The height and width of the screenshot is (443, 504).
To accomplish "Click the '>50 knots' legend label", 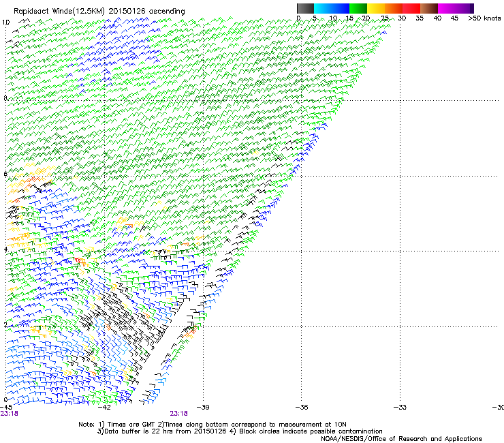I will click(x=484, y=18).
